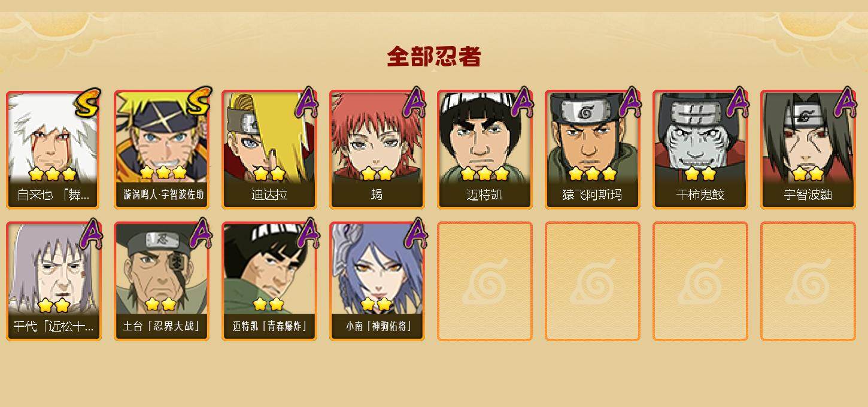
Task: Open the 漩涡鸣人·宇智波佐助 card
Action: click(162, 150)
